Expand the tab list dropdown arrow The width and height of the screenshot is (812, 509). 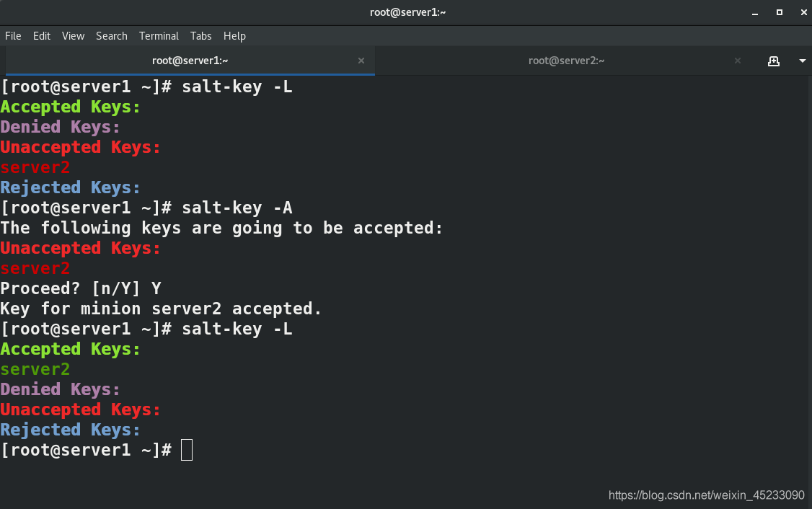(x=802, y=61)
